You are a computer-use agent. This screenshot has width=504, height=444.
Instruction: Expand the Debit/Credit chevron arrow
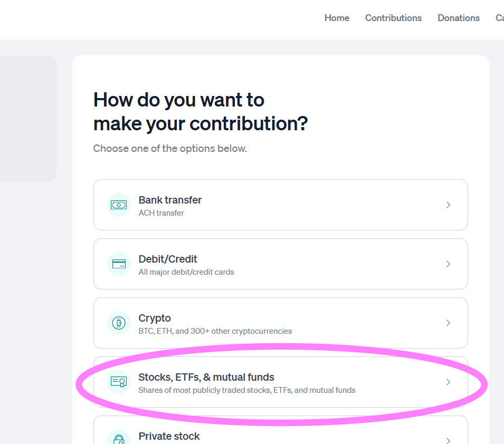click(448, 264)
